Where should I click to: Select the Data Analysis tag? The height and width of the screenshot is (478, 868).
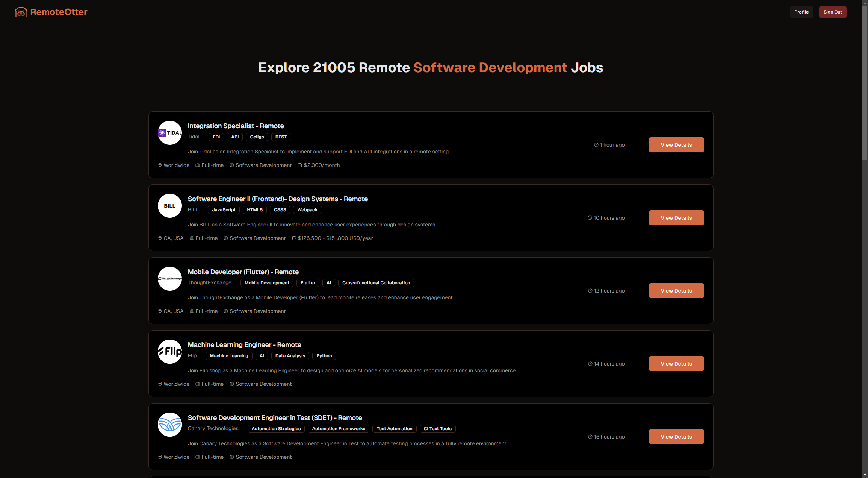pyautogui.click(x=290, y=356)
